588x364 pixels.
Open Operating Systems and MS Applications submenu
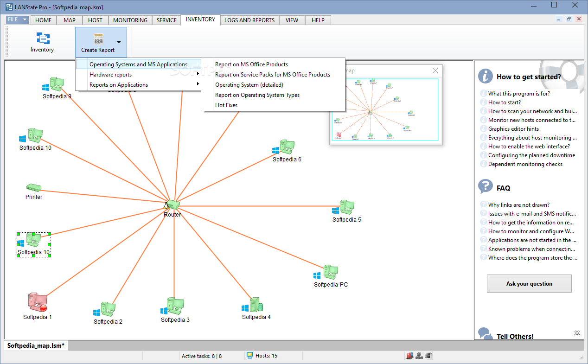138,64
